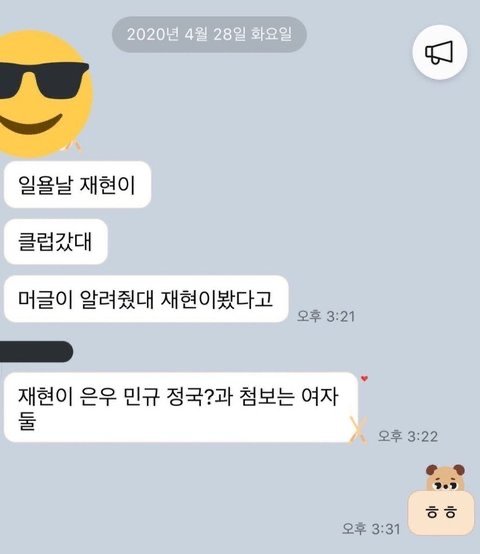
Task: Click the bear emoticon above ㅎㅎ
Action: [445, 478]
